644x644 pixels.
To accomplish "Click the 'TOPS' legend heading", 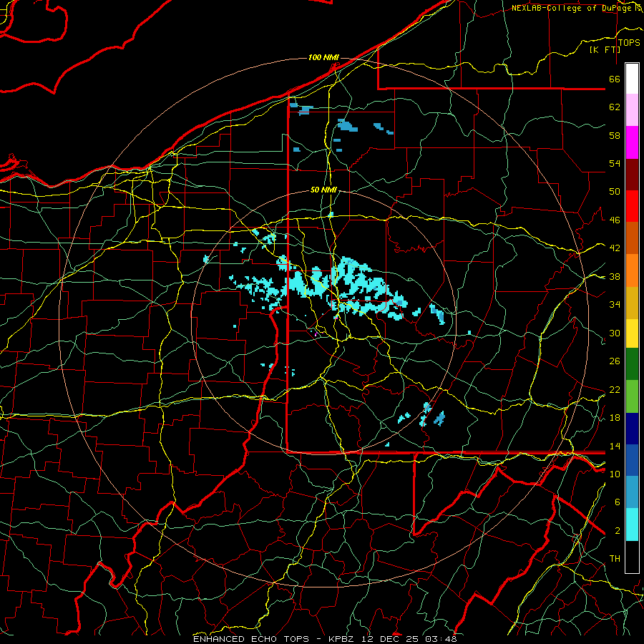I will [629, 43].
